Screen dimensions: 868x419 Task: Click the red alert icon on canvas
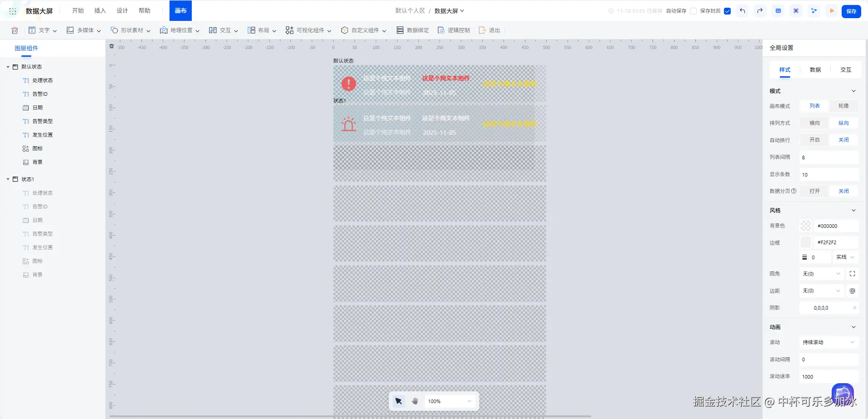tap(349, 84)
